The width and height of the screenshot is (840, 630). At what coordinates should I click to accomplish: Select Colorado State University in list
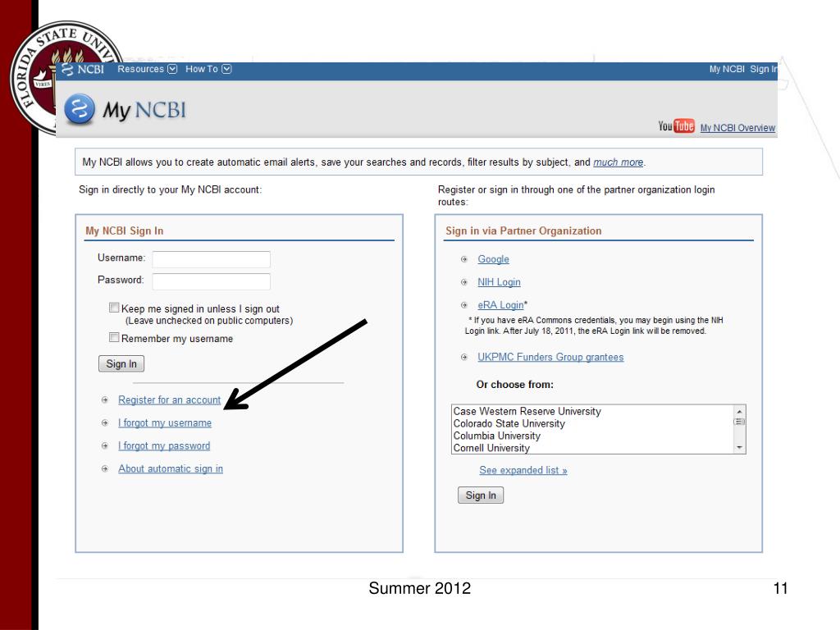pos(509,424)
